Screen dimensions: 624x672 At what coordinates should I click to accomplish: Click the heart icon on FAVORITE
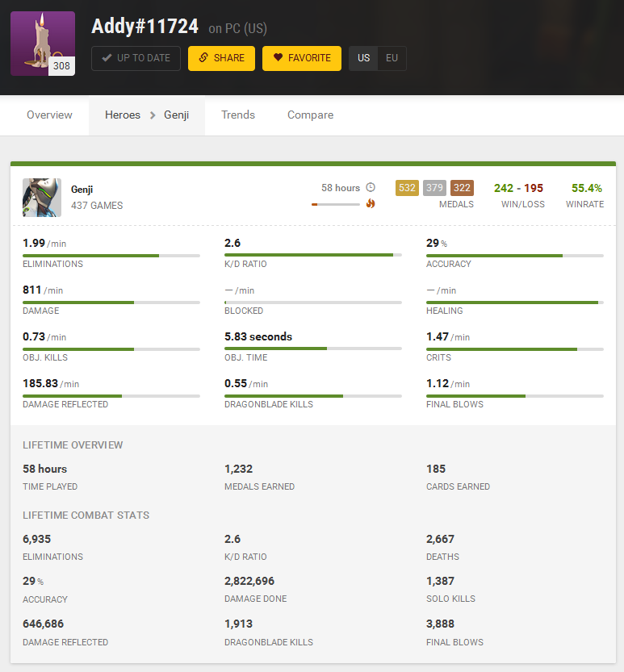(x=278, y=57)
